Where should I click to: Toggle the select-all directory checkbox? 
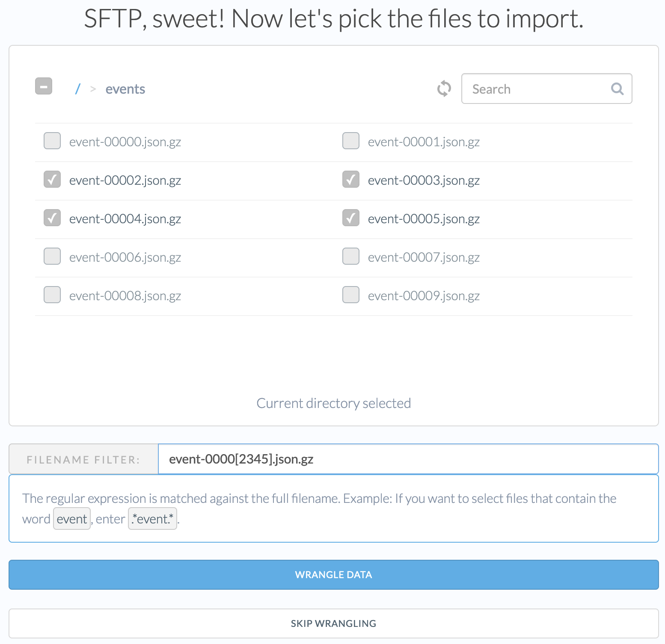coord(44,86)
